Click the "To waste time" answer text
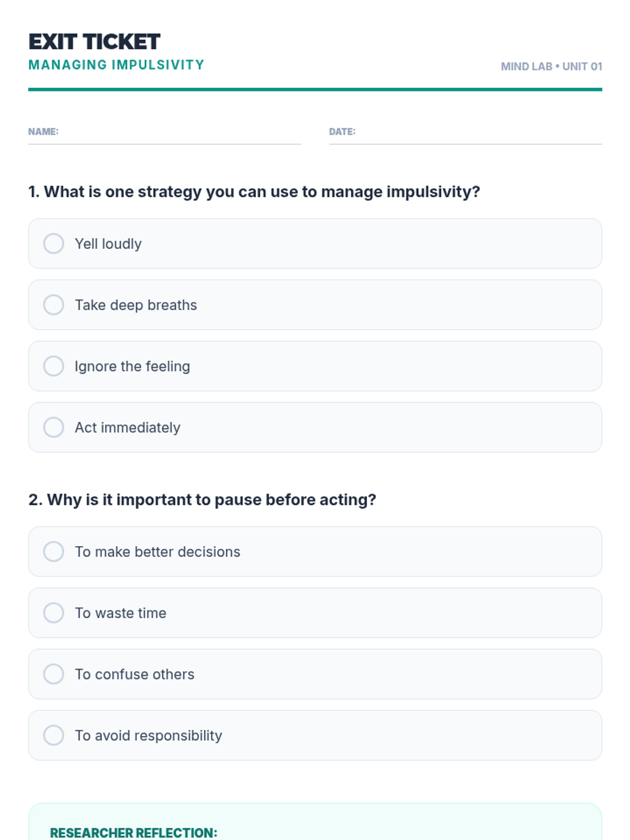 pos(121,613)
